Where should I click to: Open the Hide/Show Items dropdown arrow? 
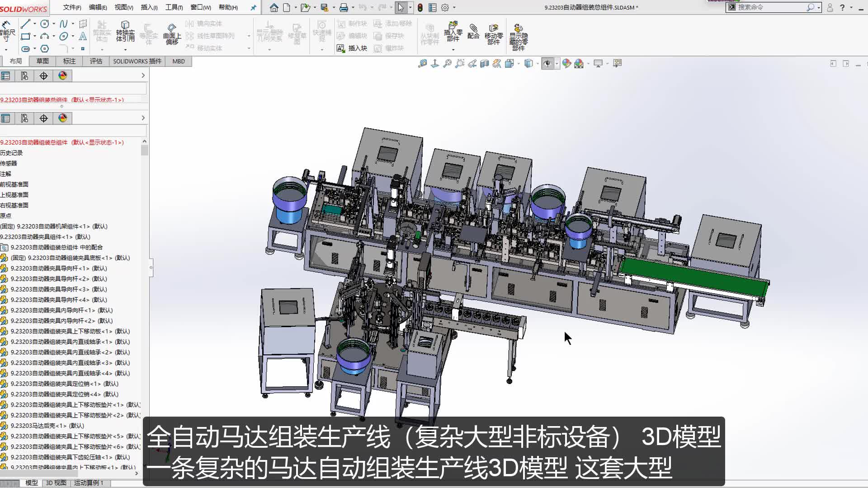click(x=557, y=64)
